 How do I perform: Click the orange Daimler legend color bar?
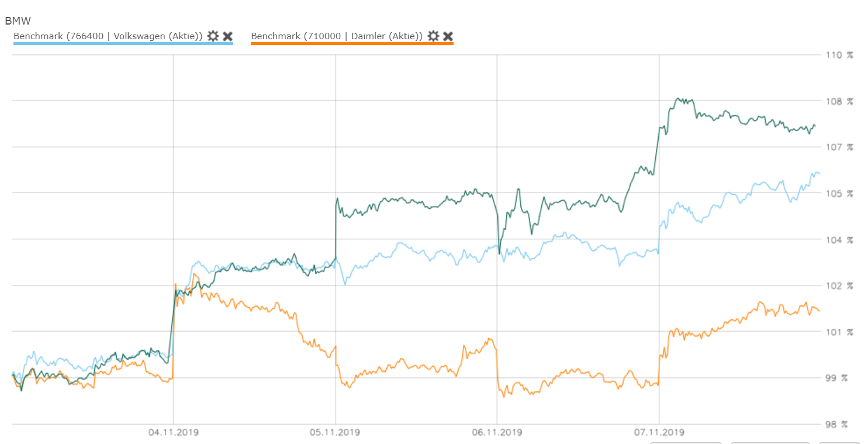[352, 43]
